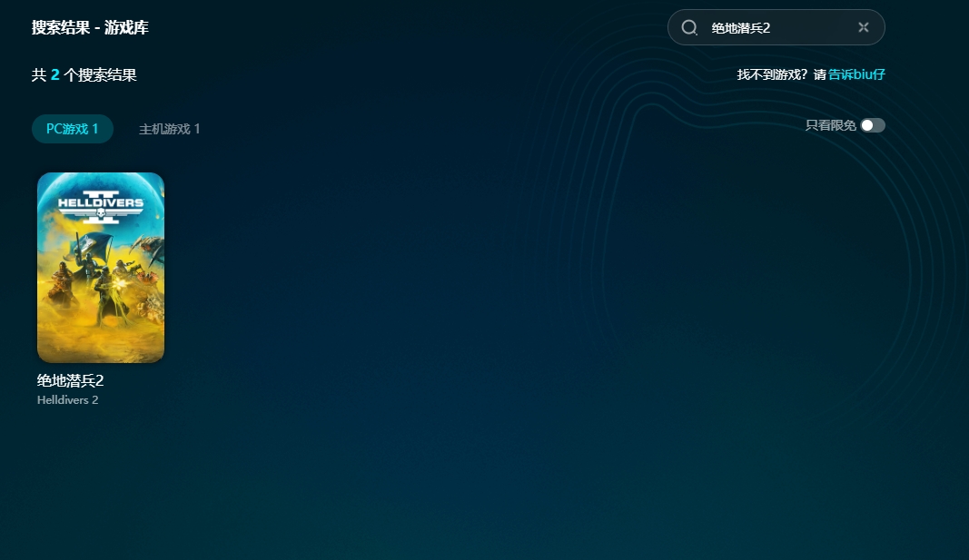Open the Helldivers 2 cover thumbnail
This screenshot has height=560, width=969.
[x=101, y=268]
